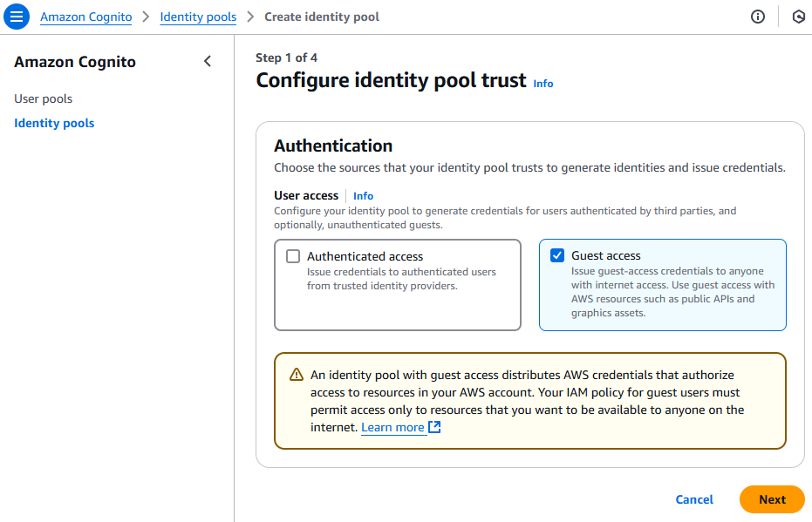Click the Amazon Cognito sidebar title
812x522 pixels.
75,62
